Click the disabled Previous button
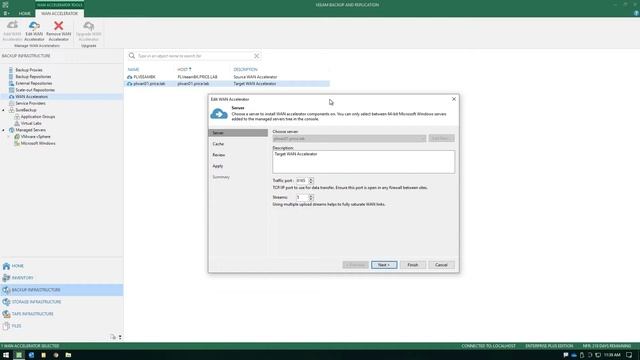This screenshot has height=360, width=640. coord(356,265)
